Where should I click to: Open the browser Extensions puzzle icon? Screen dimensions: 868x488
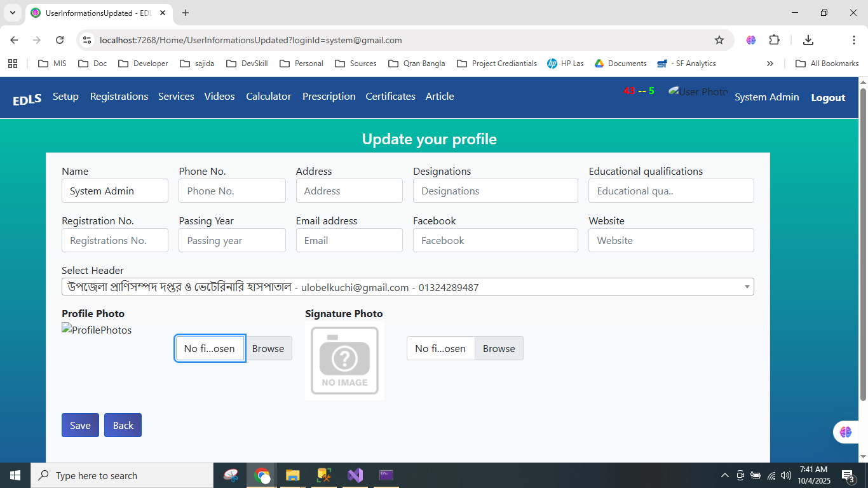tap(774, 40)
